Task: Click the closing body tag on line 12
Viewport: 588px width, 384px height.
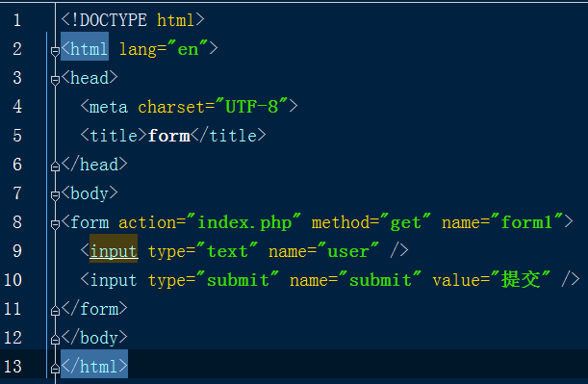Action: pos(94,338)
